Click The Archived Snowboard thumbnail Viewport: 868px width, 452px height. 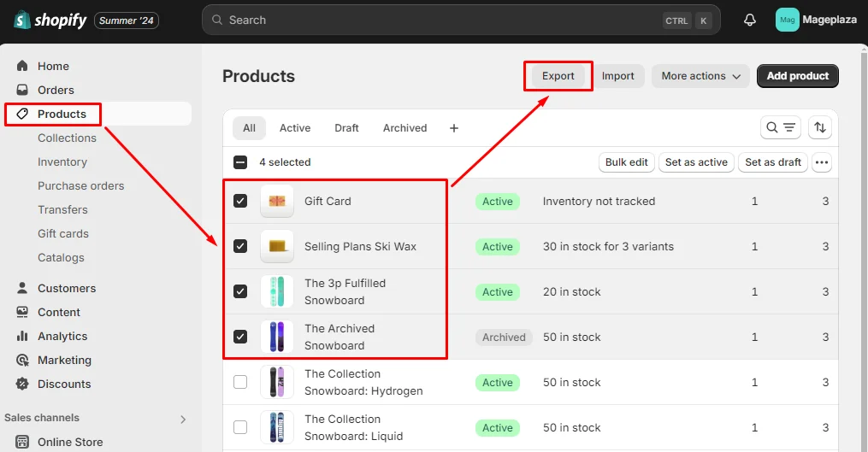pos(277,337)
